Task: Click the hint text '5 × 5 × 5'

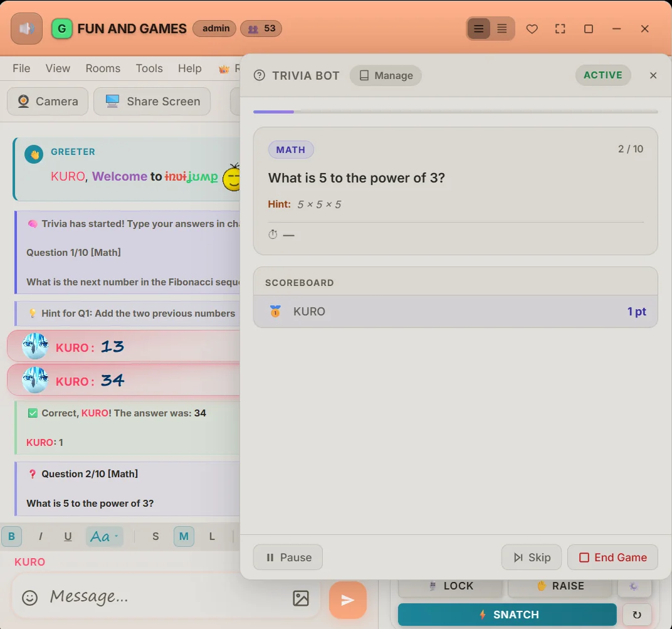Action: pos(319,204)
